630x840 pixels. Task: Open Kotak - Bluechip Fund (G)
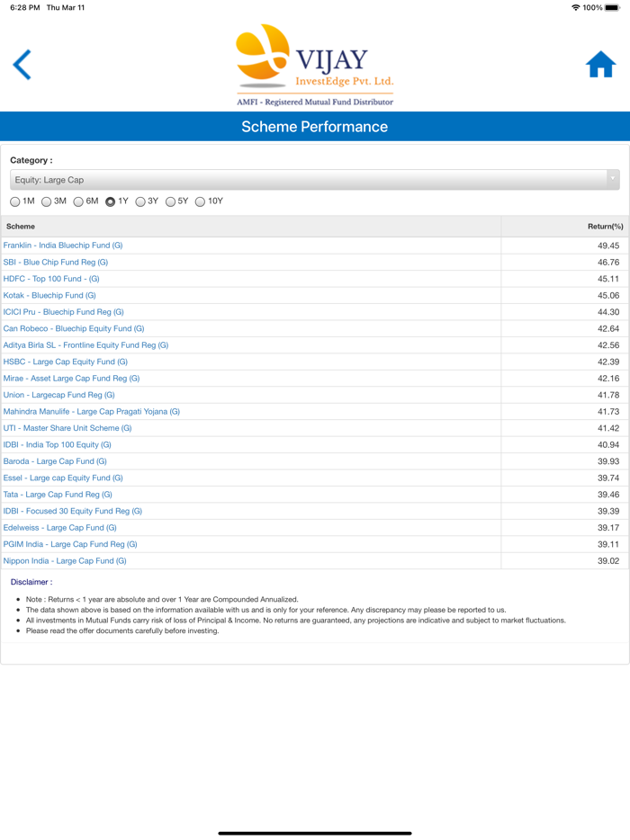click(x=49, y=295)
